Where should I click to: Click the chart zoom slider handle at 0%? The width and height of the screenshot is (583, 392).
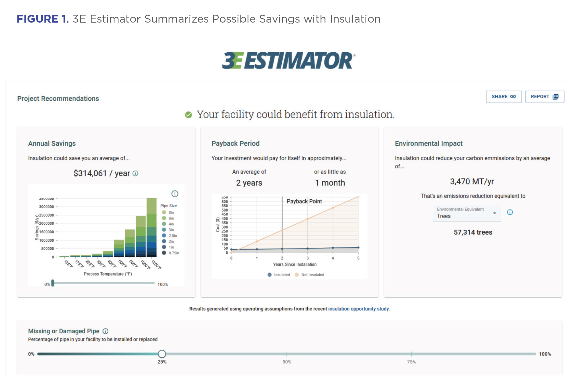point(53,283)
